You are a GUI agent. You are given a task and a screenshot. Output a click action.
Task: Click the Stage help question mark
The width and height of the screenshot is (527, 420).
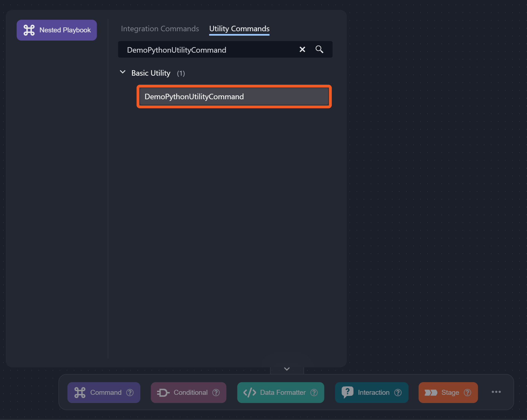(x=467, y=393)
